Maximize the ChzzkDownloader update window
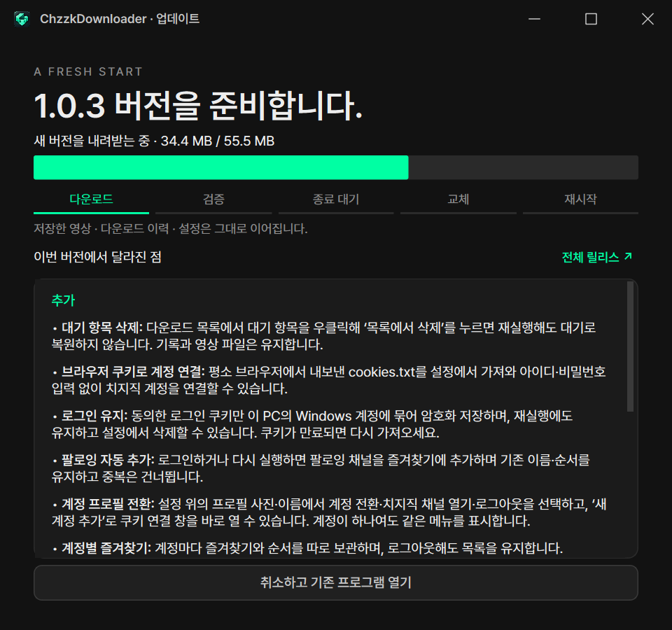This screenshot has width=672, height=630. (x=591, y=19)
